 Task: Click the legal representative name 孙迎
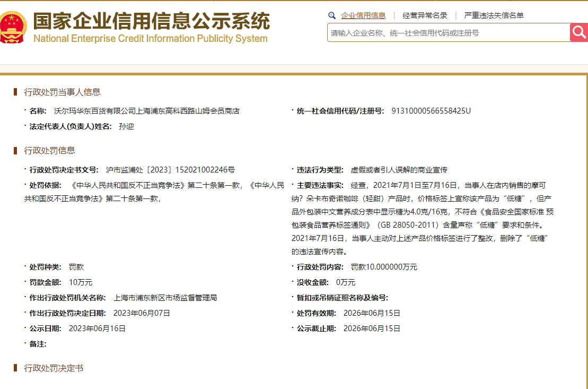coord(127,126)
